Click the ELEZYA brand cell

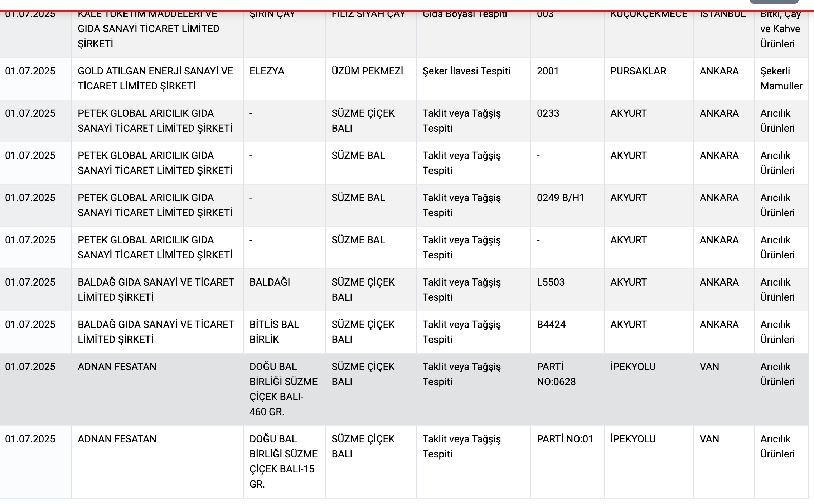click(285, 79)
